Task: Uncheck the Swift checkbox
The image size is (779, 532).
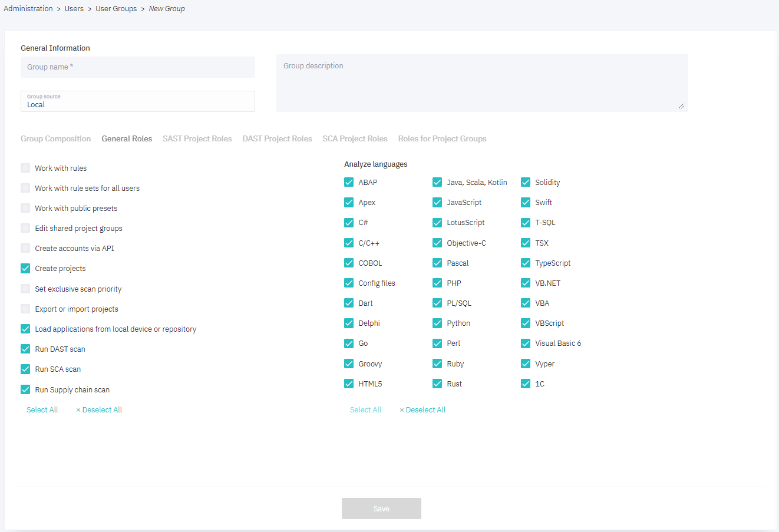Action: [x=526, y=202]
